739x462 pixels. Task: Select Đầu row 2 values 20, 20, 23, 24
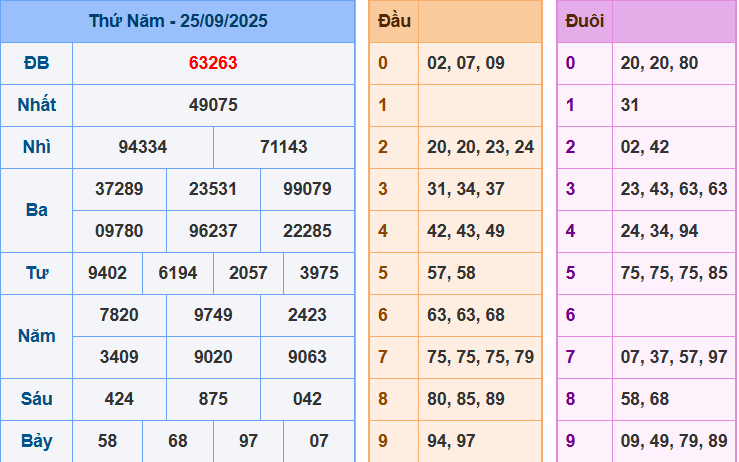(480, 147)
